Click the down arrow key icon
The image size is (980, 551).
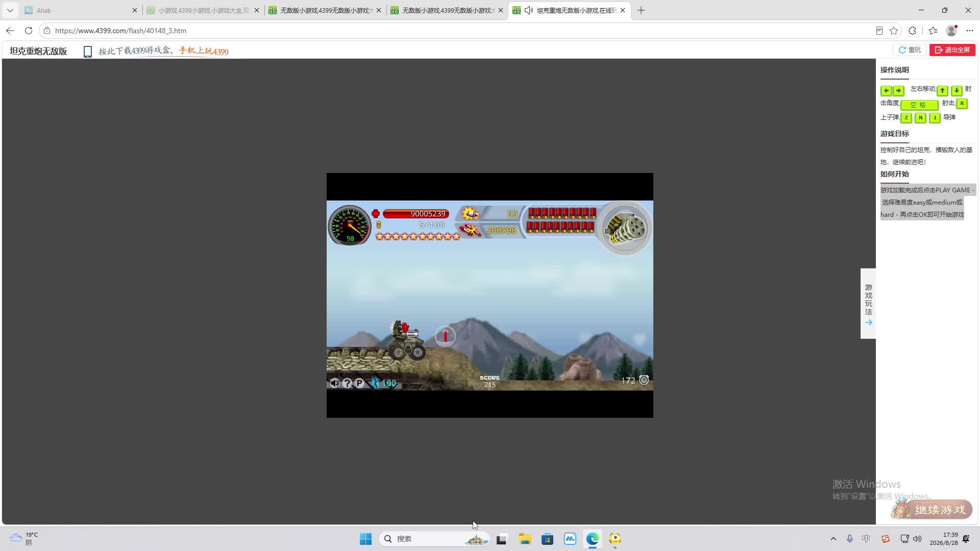957,90
